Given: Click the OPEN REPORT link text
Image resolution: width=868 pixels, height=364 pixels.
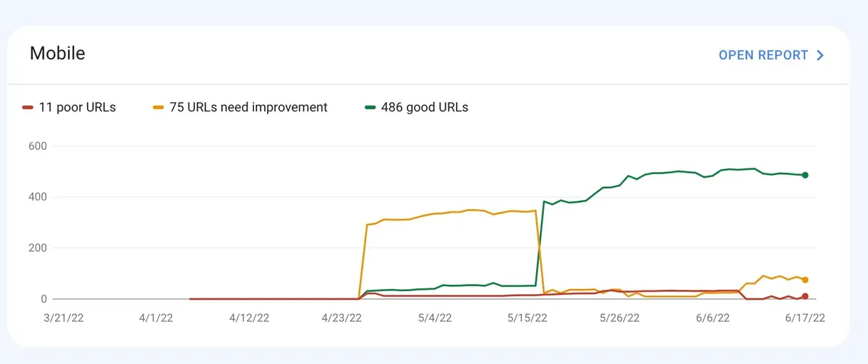Looking at the screenshot, I should point(763,55).
